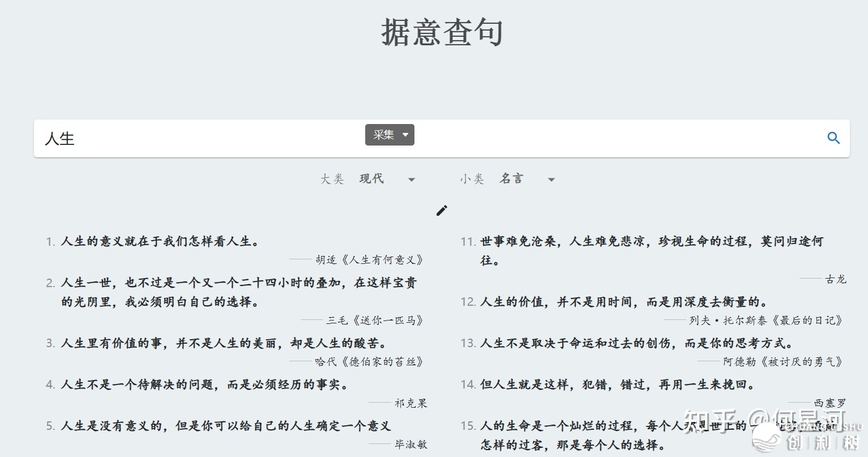868x457 pixels.
Task: Click the magnifier search icon
Action: 833,138
